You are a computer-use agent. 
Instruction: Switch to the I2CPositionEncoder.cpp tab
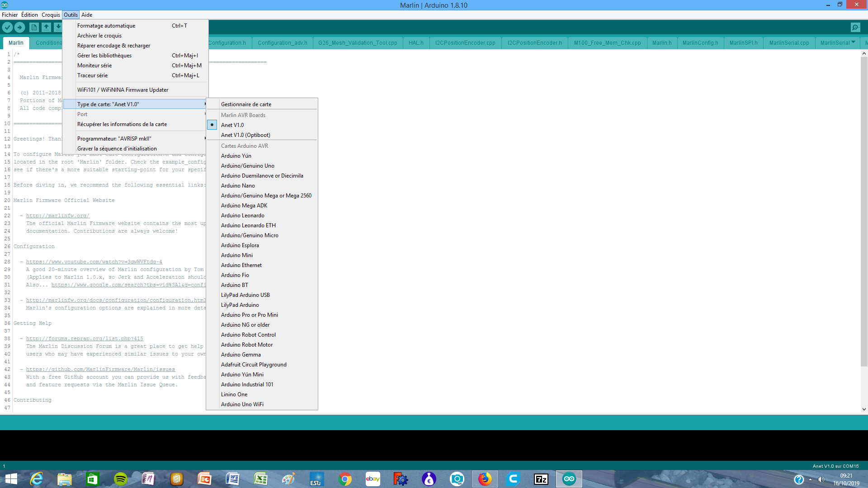tap(465, 43)
